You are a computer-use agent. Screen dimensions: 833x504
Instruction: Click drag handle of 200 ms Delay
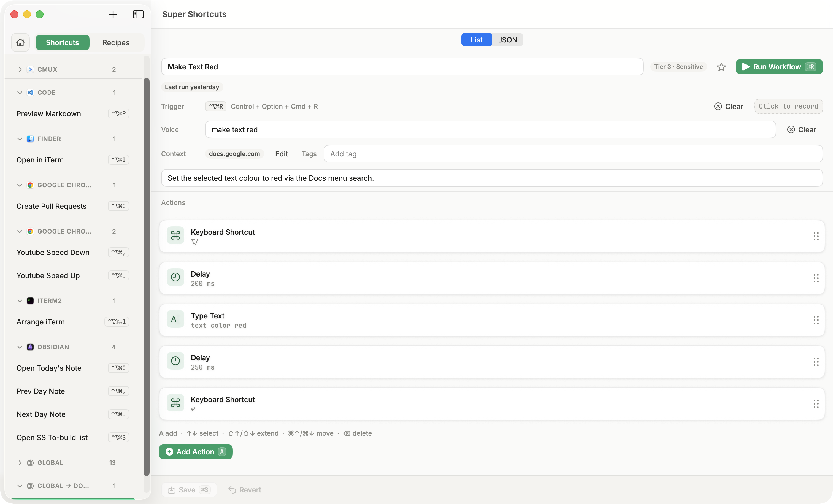[816, 278]
